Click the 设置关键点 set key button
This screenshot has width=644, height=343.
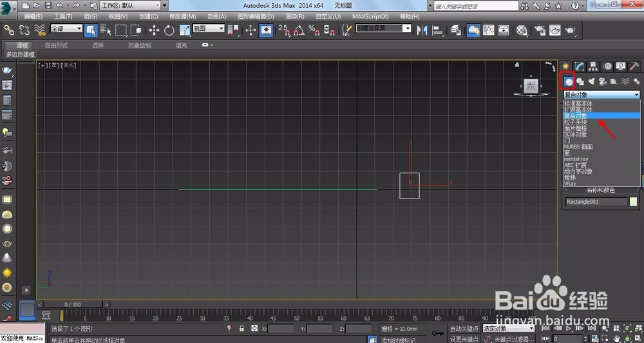464,339
